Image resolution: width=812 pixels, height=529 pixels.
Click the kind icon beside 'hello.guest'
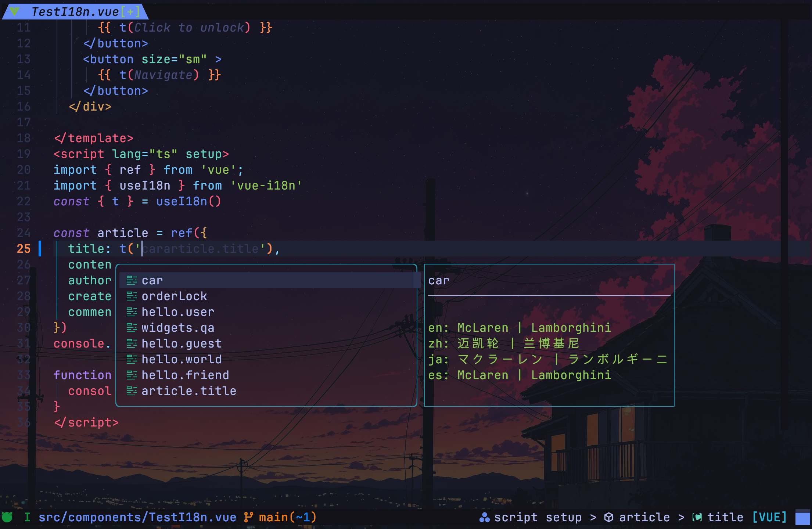click(x=132, y=343)
